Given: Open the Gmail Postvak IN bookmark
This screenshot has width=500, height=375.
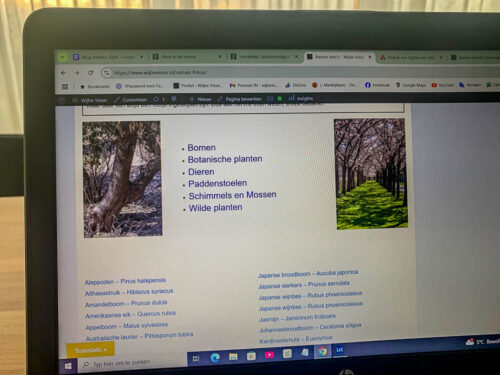Looking at the screenshot, I should [253, 85].
